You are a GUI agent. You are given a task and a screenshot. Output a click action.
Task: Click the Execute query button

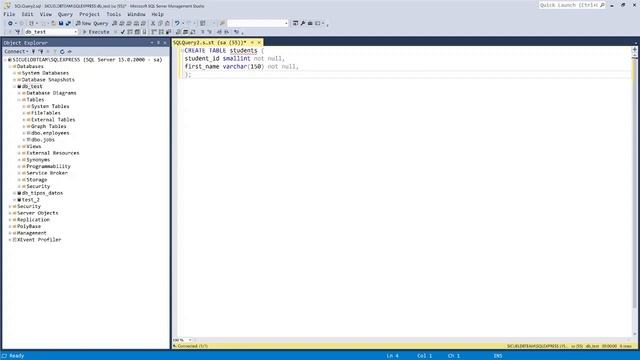point(96,32)
